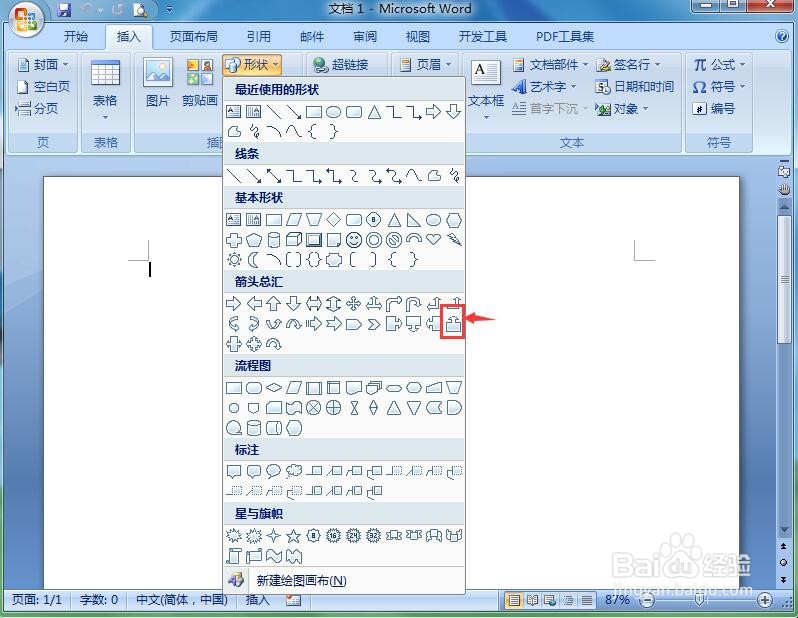Switch to Web Layout view
The image size is (798, 618).
pyautogui.click(x=550, y=600)
